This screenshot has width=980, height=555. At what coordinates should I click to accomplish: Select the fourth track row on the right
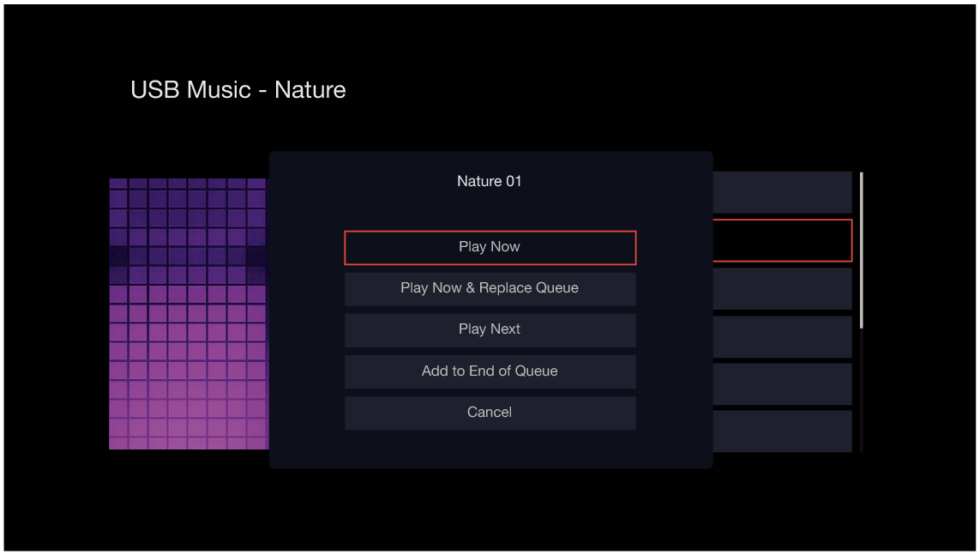[785, 336]
